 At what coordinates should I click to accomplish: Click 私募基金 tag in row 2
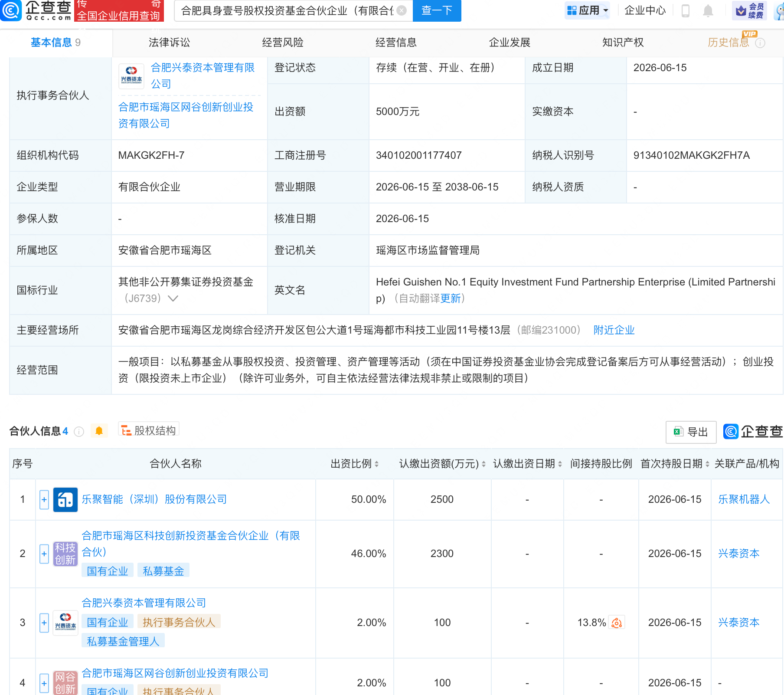click(x=163, y=571)
